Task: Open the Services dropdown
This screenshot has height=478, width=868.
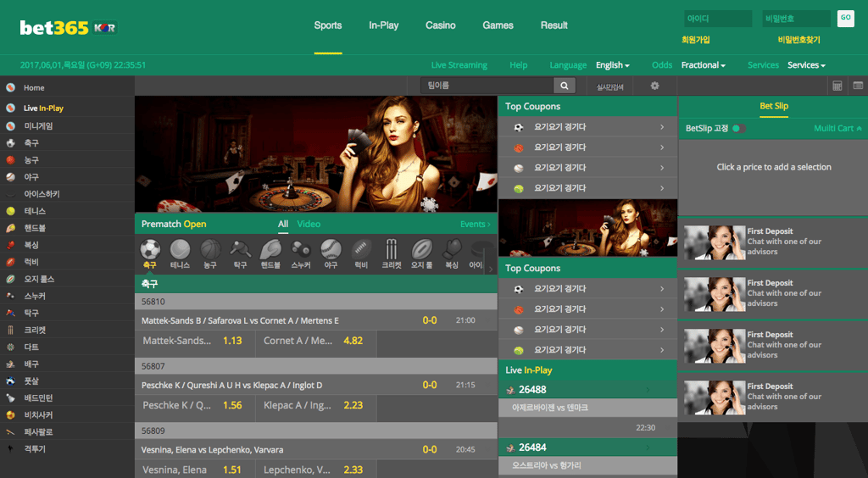Action: click(x=806, y=65)
